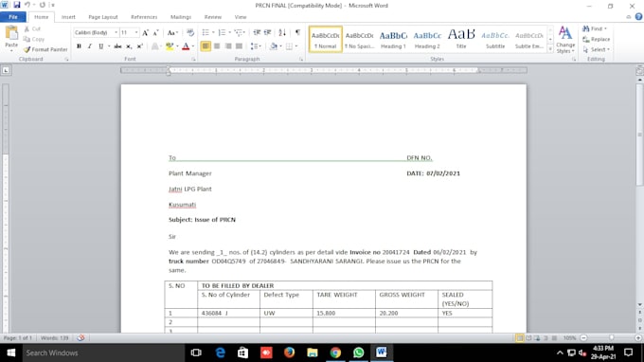Open Microsoft Store from the taskbar
This screenshot has height=362, width=644.
click(242, 353)
